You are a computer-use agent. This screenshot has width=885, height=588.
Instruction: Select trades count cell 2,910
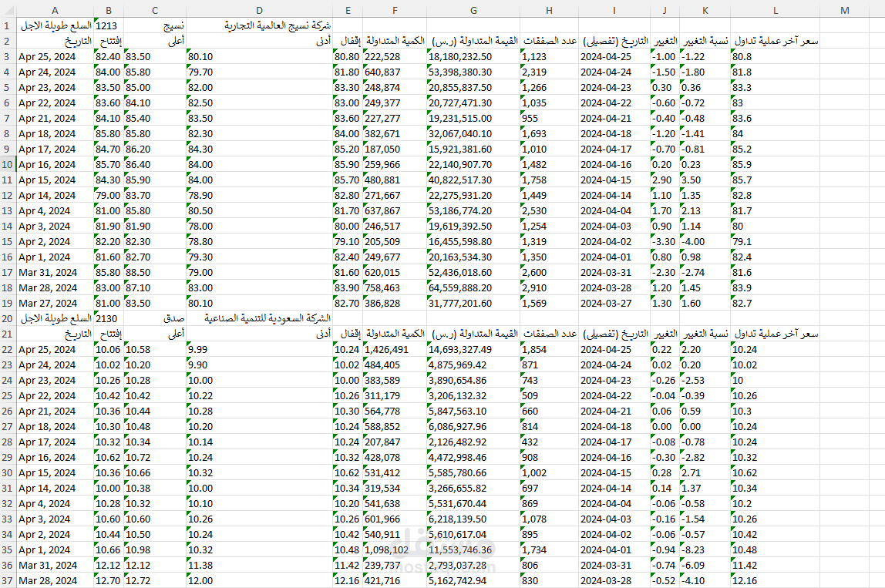[549, 287]
